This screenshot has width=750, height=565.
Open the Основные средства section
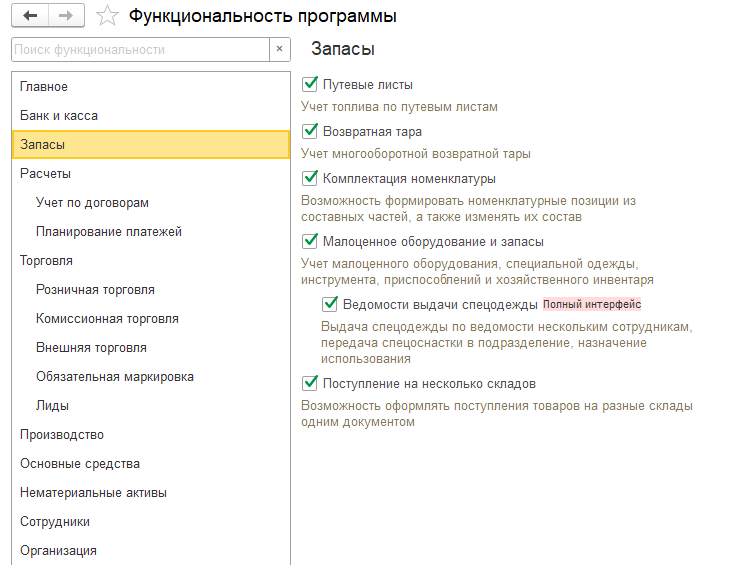click(80, 464)
